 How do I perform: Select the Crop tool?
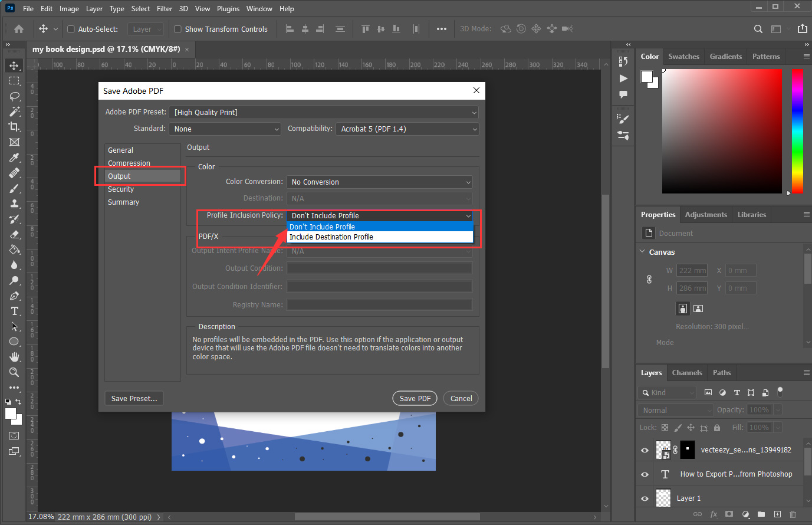coord(14,127)
